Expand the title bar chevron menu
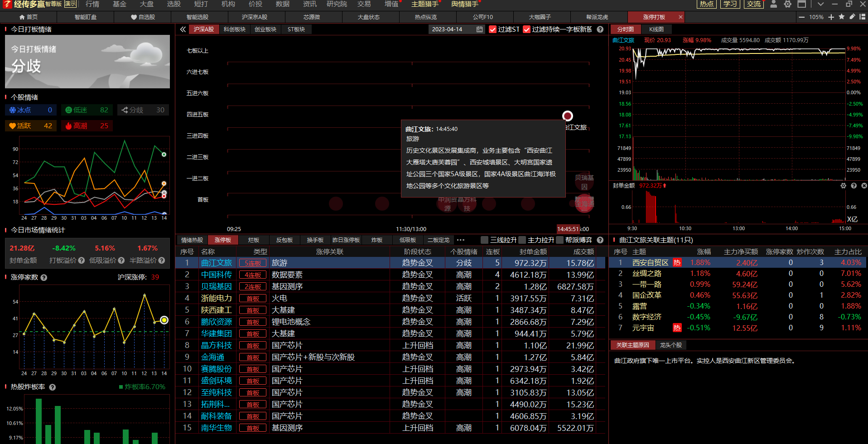868x444 pixels. point(820,4)
